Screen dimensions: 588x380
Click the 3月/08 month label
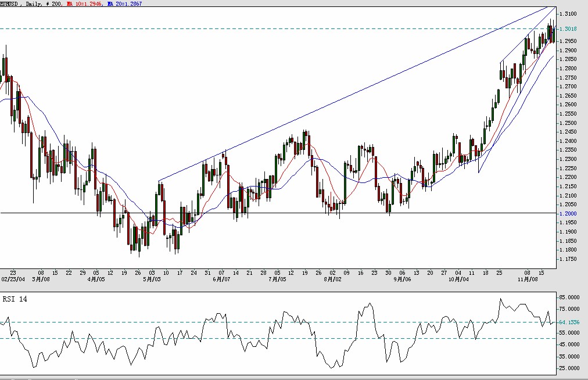(41, 279)
